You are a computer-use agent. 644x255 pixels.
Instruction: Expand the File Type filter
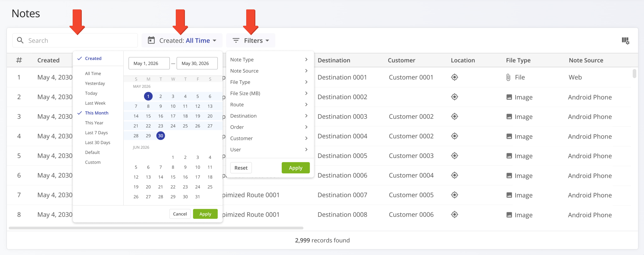coord(270,82)
